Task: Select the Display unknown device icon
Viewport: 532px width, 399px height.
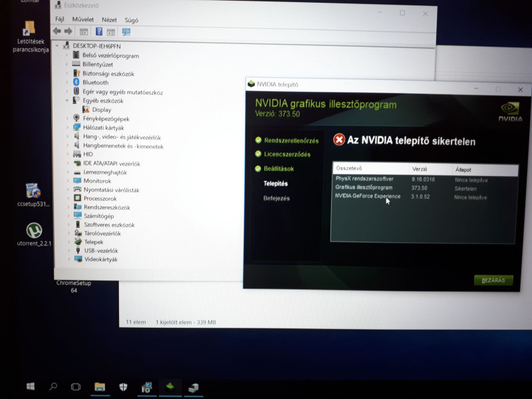Action: 86,109
